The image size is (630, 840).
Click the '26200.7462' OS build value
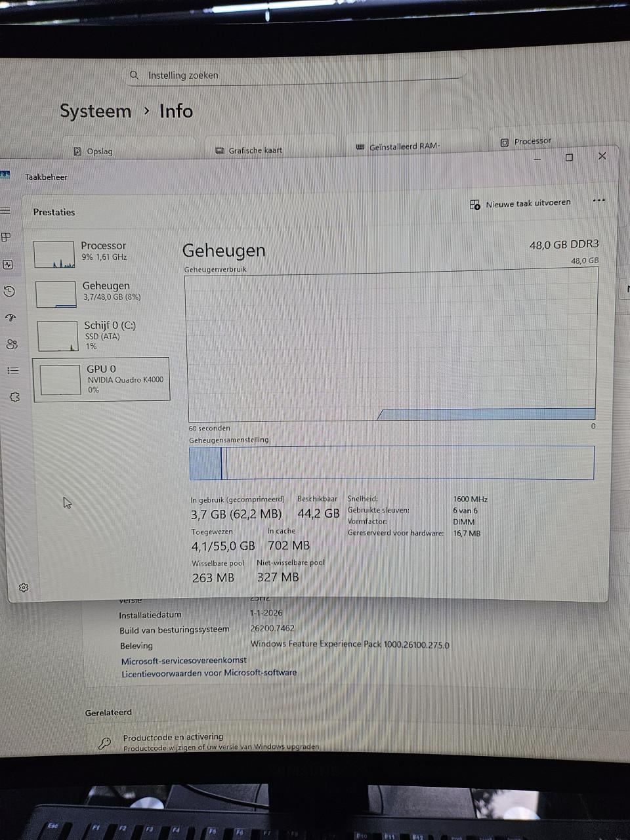coord(272,628)
